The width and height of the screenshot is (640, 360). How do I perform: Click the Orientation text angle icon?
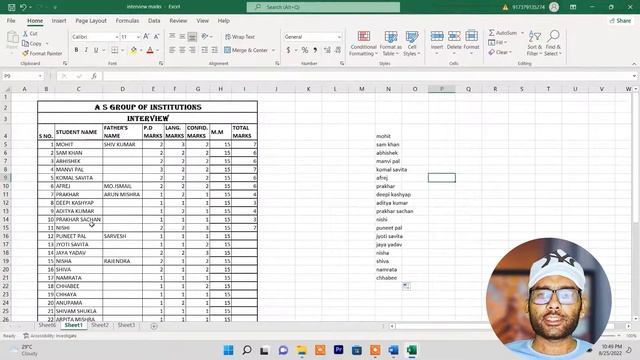(205, 37)
